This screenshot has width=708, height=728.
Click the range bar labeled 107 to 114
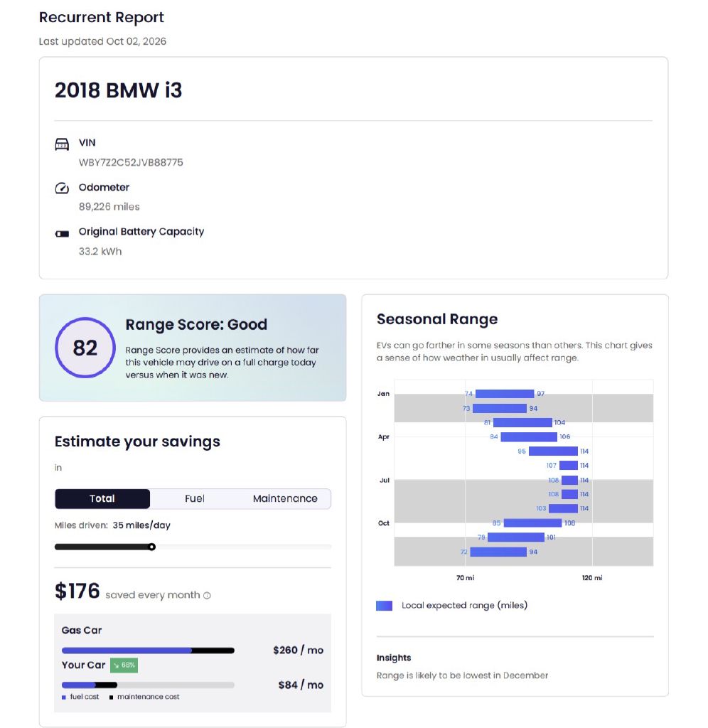(569, 465)
